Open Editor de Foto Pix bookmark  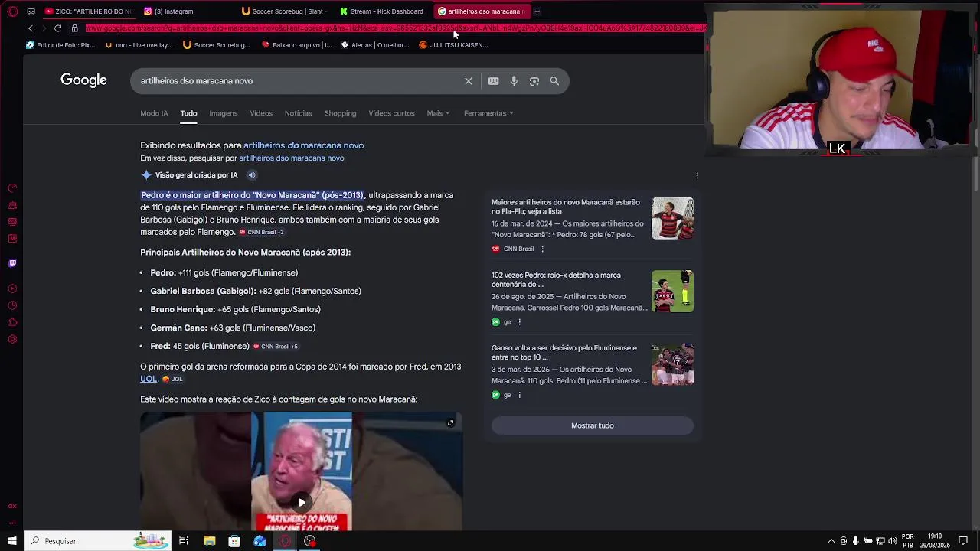tap(60, 45)
